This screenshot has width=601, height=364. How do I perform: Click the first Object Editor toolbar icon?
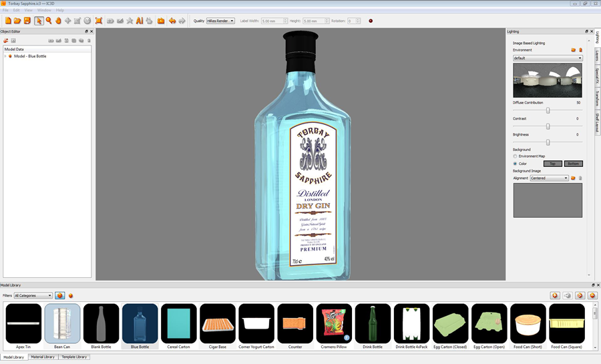(6, 40)
